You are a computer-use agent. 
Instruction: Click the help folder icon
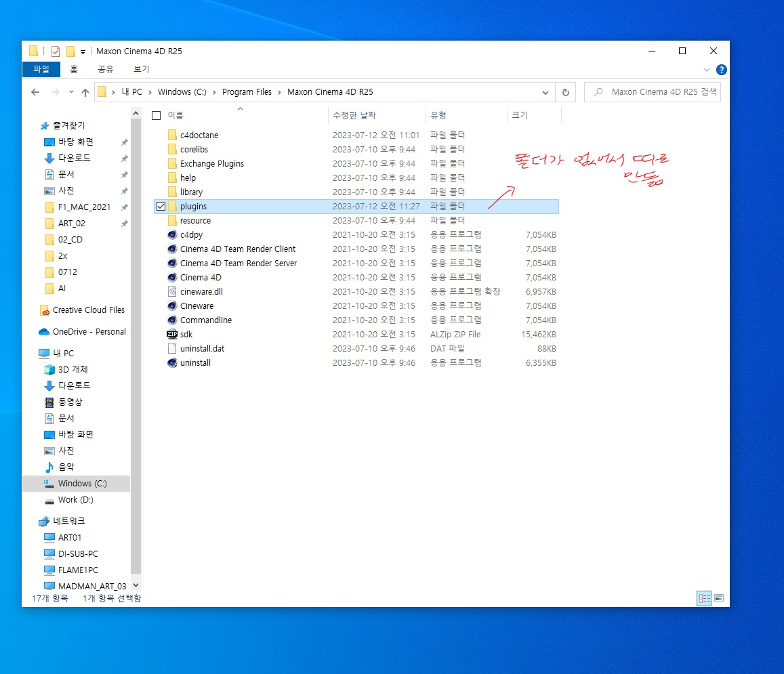pos(172,177)
